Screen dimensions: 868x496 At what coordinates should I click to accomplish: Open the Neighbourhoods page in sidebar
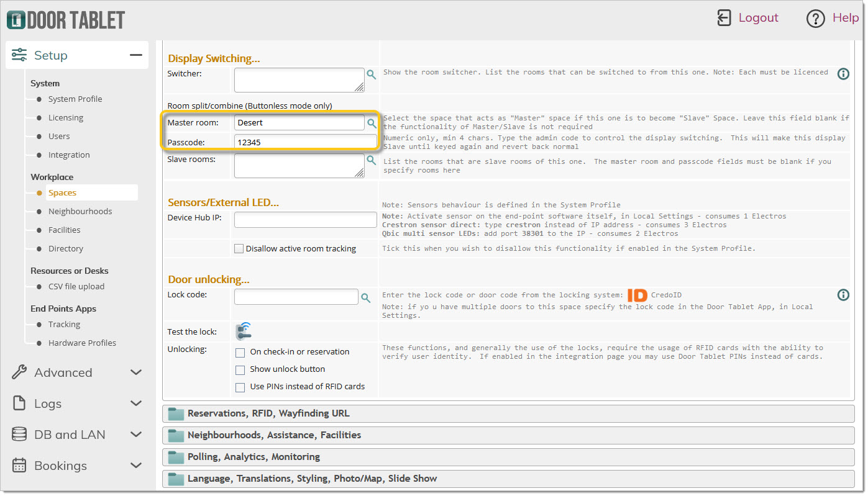[x=80, y=212]
